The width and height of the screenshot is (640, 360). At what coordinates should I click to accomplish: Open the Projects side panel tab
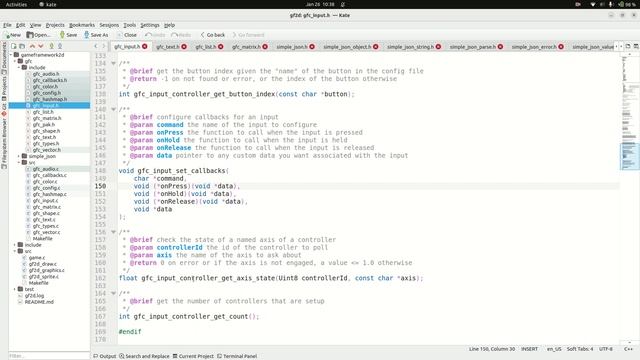click(4, 89)
